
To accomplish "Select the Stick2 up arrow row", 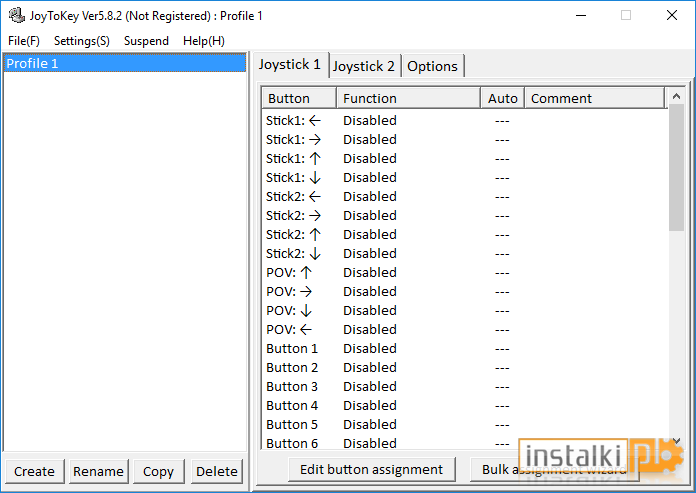I will 464,234.
